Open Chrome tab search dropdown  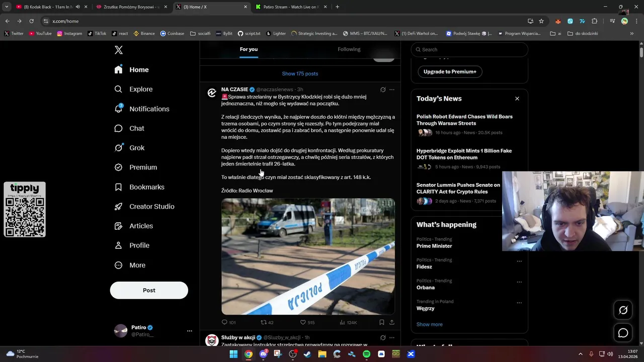(7, 7)
